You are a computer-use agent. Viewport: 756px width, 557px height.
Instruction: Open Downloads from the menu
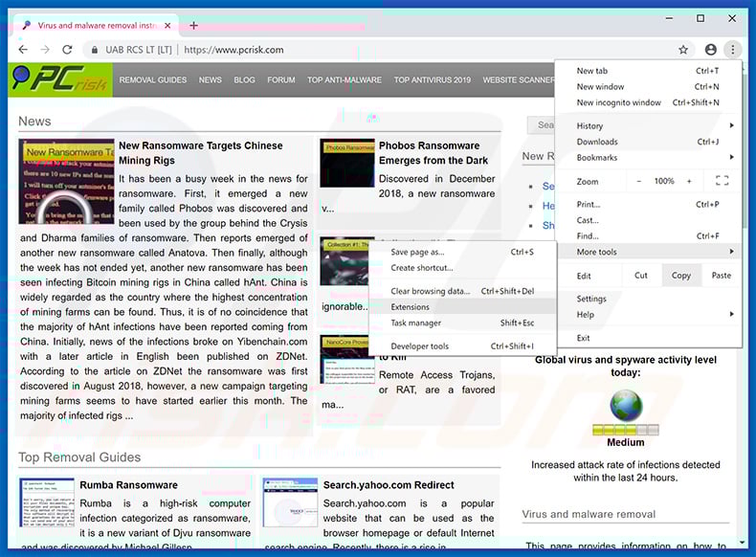coord(648,142)
